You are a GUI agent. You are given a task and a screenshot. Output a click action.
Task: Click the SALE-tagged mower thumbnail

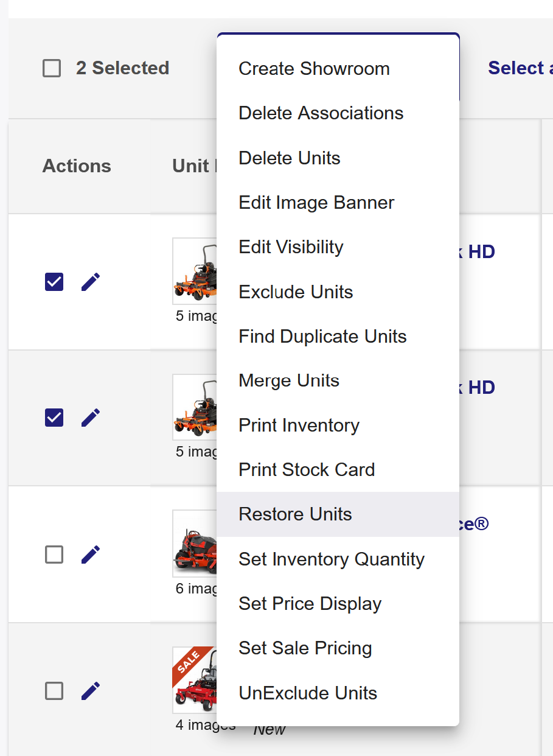pyautogui.click(x=195, y=680)
